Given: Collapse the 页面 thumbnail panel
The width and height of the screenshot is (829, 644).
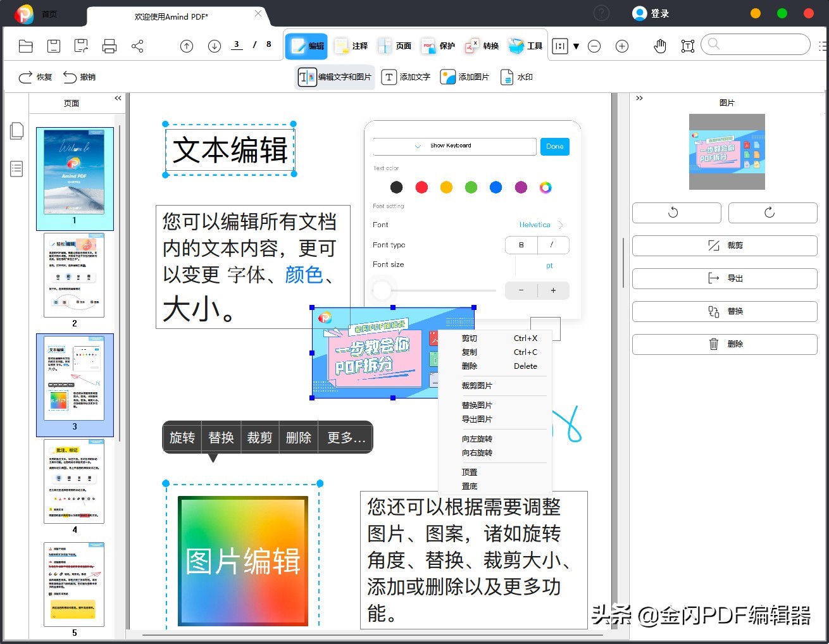Looking at the screenshot, I should [118, 98].
